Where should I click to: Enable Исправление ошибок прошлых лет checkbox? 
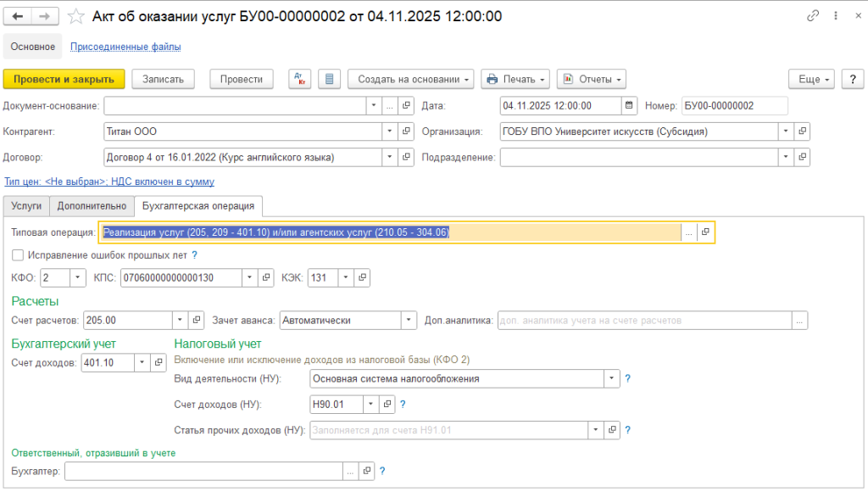[18, 254]
